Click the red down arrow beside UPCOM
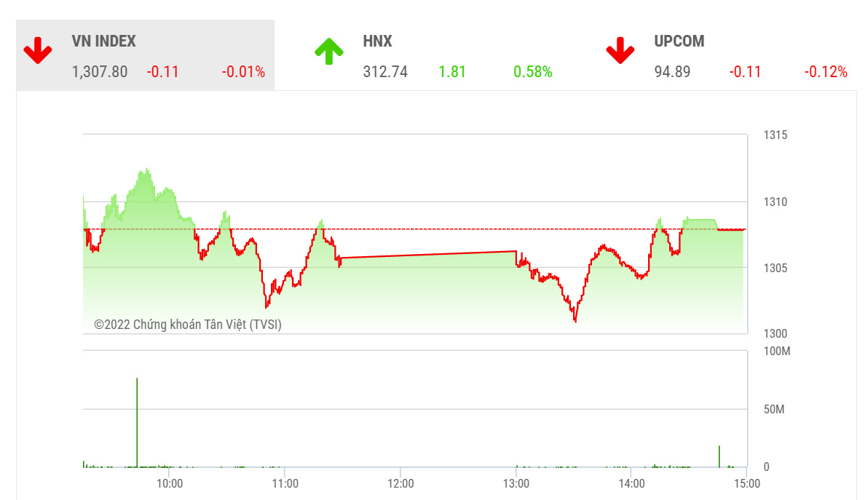The height and width of the screenshot is (500, 868). coord(620,50)
